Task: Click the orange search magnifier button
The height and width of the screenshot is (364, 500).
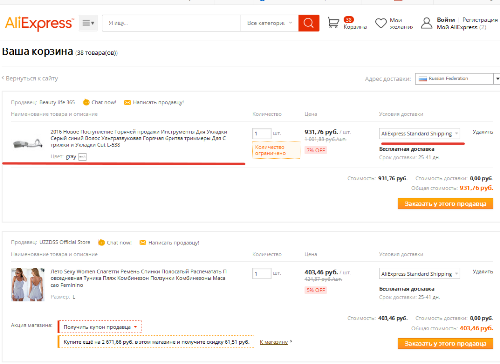Action: [309, 23]
